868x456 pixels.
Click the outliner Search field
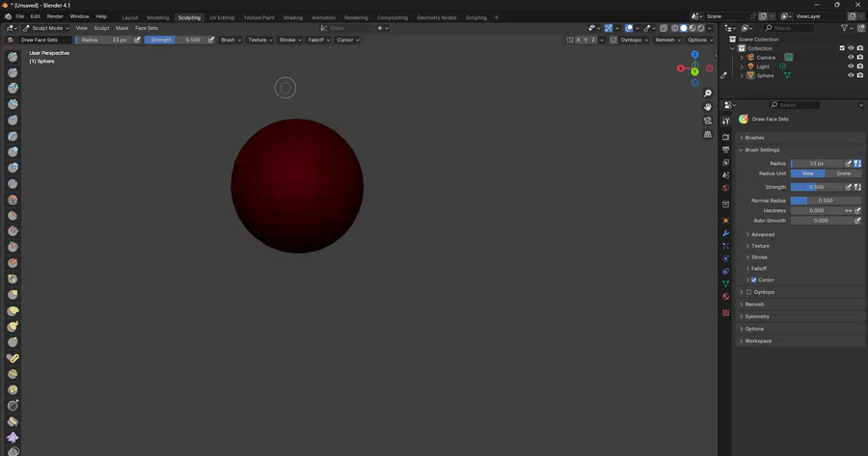coord(788,28)
